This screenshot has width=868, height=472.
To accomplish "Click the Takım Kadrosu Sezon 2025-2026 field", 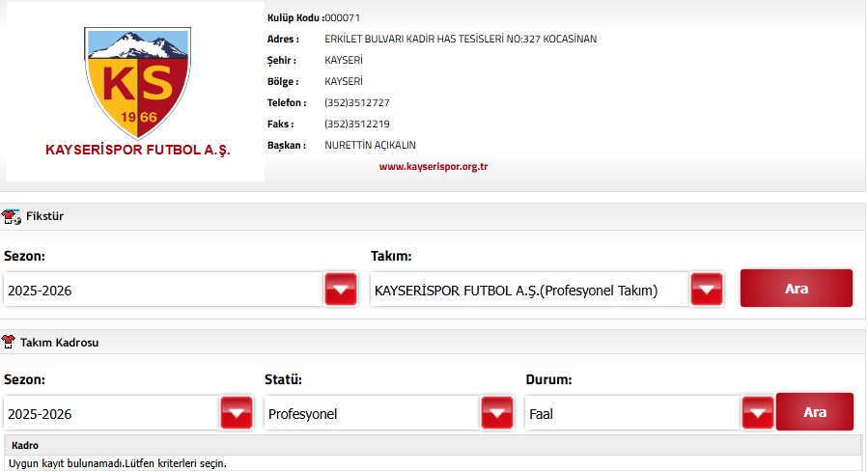I will [x=111, y=414].
